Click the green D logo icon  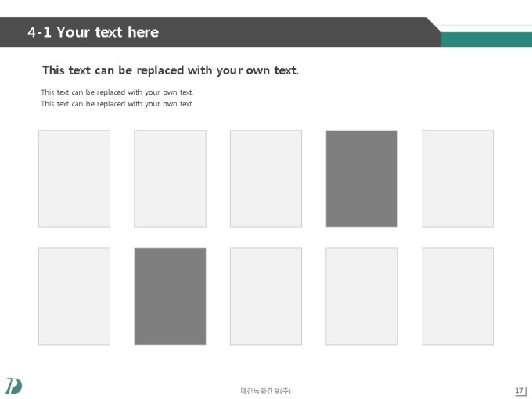click(x=14, y=386)
